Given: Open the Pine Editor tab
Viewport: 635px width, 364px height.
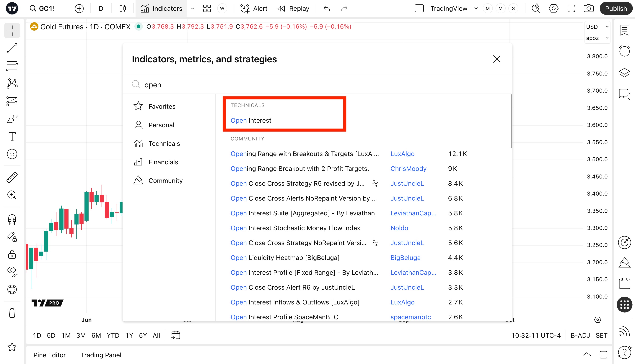Looking at the screenshot, I should point(50,355).
